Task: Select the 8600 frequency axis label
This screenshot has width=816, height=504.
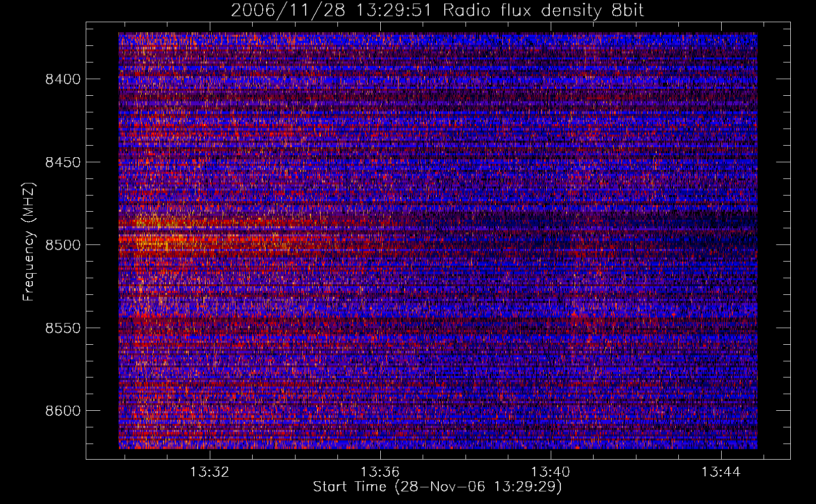Action: pos(63,411)
